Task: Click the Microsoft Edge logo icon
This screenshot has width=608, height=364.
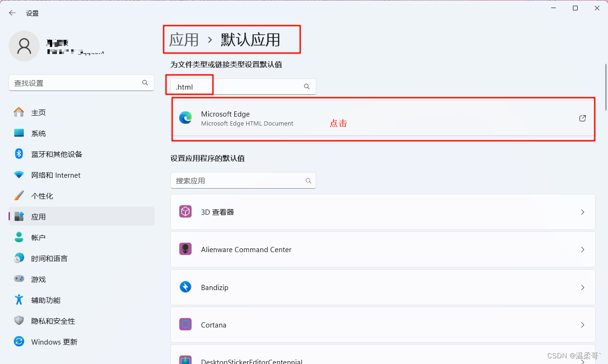Action: click(x=185, y=118)
